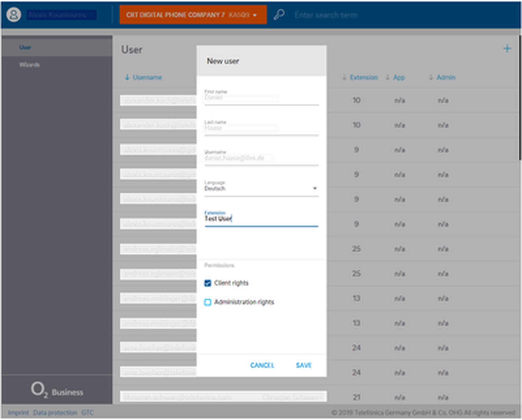This screenshot has width=522, height=420.
Task: Open Wizards in the left sidebar
Action: (x=29, y=65)
